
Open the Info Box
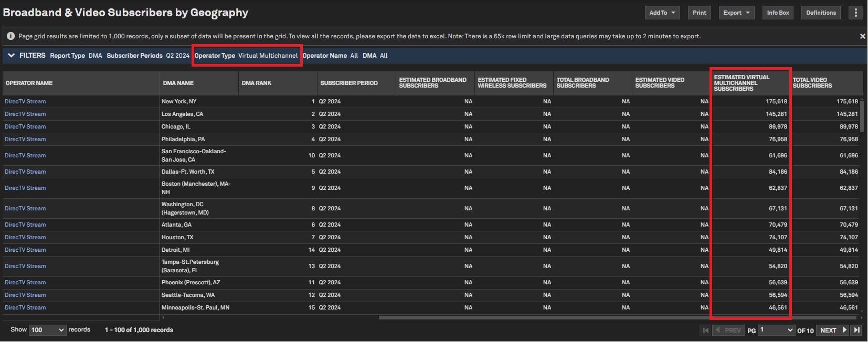(x=777, y=13)
